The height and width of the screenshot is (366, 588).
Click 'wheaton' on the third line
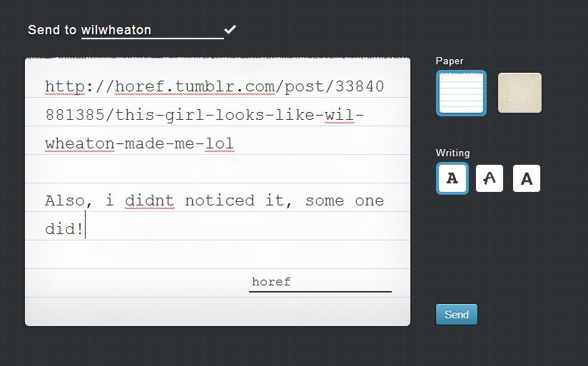tap(79, 144)
